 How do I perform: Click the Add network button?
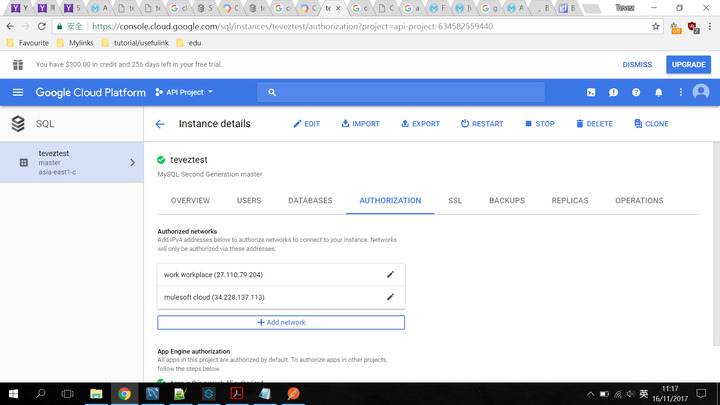[281, 322]
